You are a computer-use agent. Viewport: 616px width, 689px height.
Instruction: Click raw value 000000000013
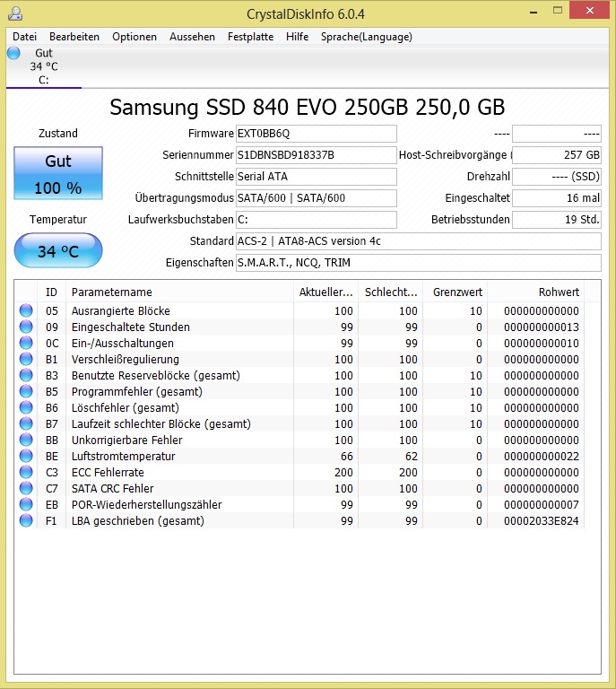[x=542, y=327]
